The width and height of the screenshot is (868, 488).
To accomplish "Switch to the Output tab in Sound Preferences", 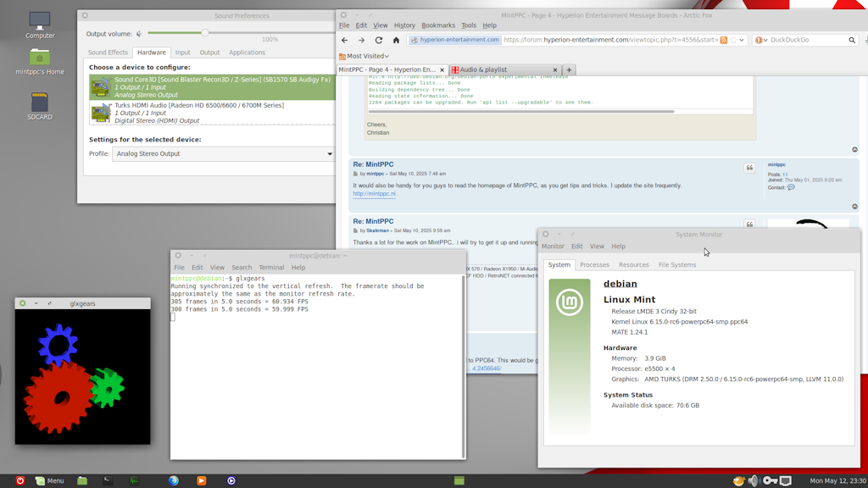I will [210, 53].
